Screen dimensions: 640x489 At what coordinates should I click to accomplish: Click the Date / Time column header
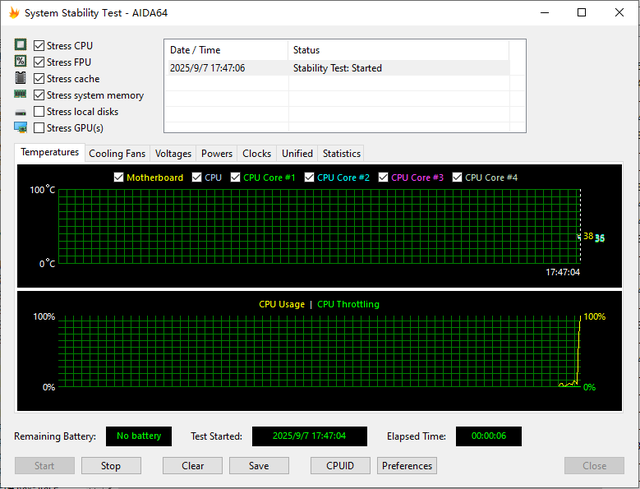[x=227, y=50]
